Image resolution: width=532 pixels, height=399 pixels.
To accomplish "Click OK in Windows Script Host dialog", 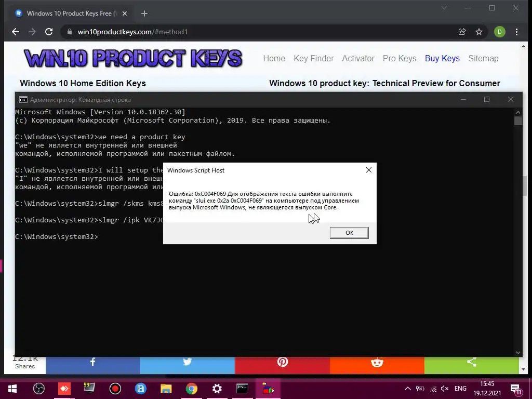I will click(349, 233).
